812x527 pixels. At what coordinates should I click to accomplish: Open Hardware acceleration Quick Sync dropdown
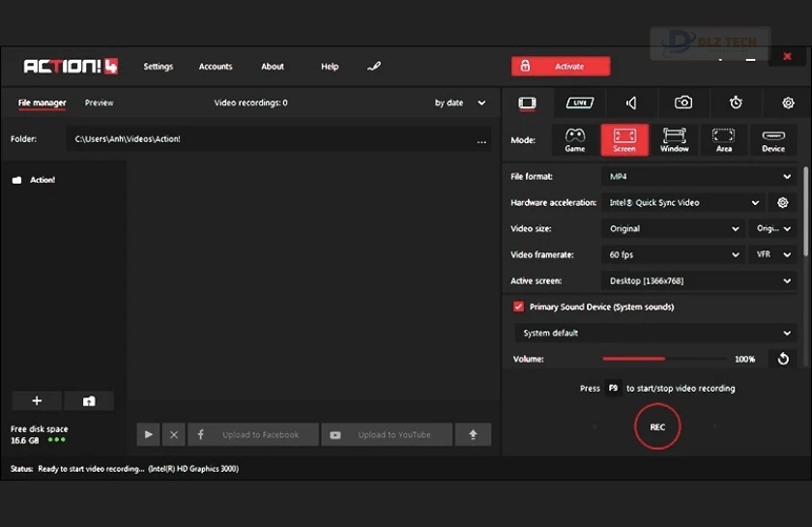coord(684,203)
